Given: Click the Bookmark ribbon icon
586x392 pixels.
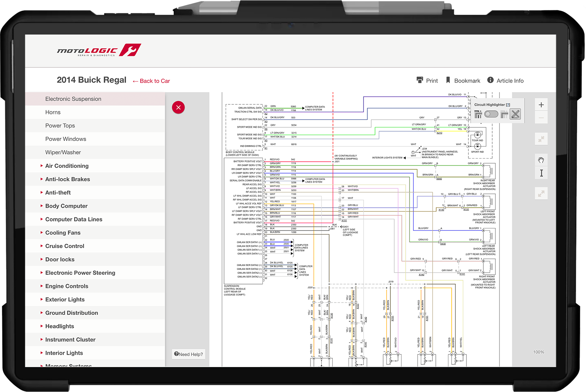Looking at the screenshot, I should point(448,80).
